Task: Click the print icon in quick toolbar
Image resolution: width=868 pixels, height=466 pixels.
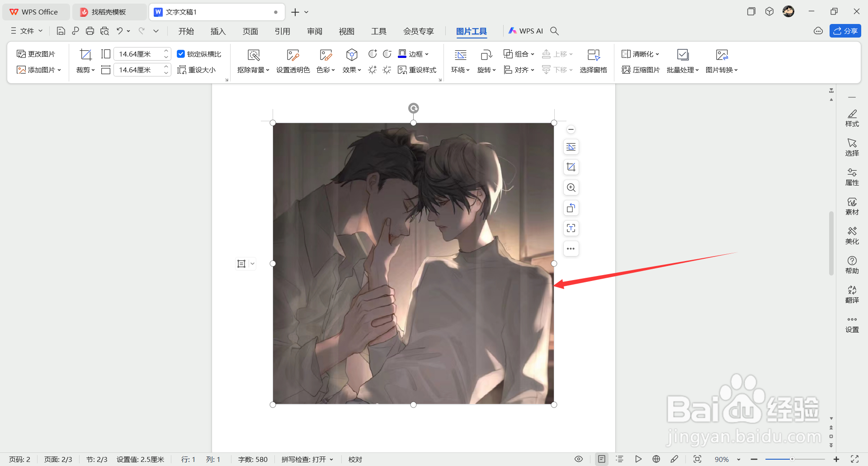Action: (x=90, y=31)
